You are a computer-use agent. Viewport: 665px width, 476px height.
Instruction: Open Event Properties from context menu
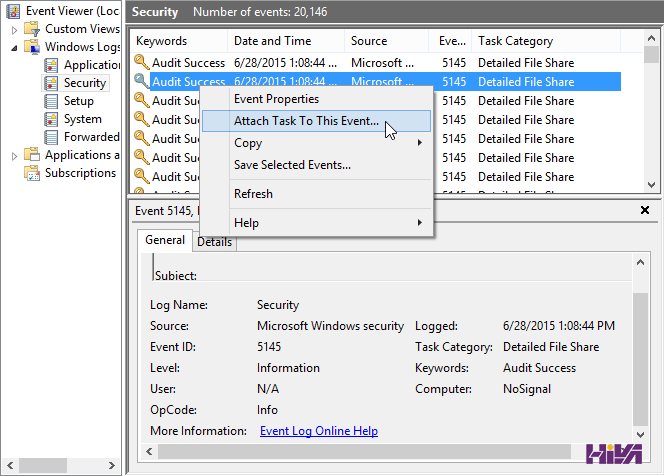[x=276, y=99]
